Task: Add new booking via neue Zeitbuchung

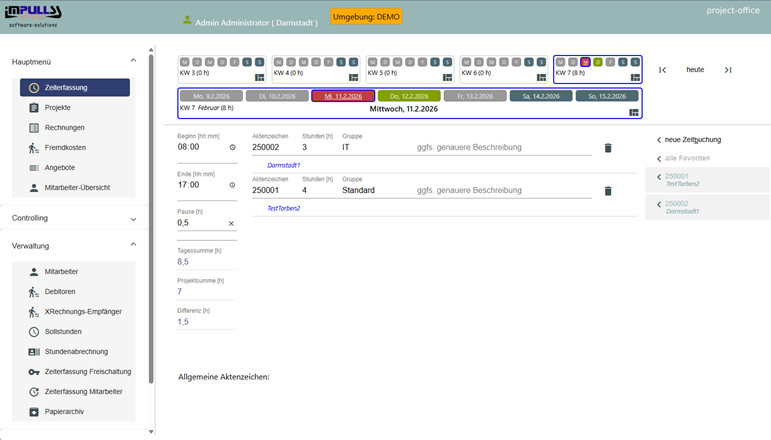Action: click(x=692, y=140)
